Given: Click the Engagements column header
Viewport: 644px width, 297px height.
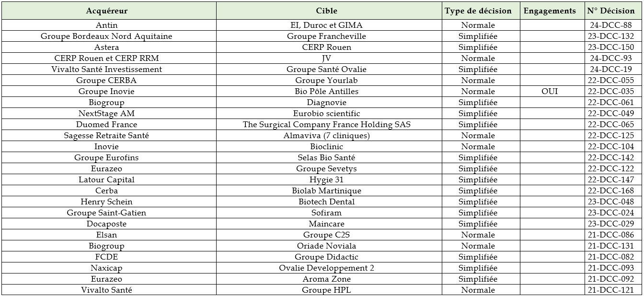Looking at the screenshot, I should pyautogui.click(x=550, y=11).
